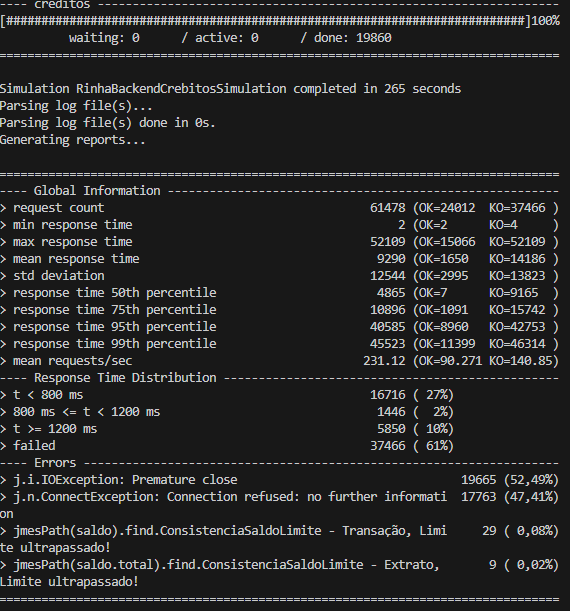Click 'jmesPath(saldo).find.ConsistenciaSaldoLimite - Transação' error line

230,531
